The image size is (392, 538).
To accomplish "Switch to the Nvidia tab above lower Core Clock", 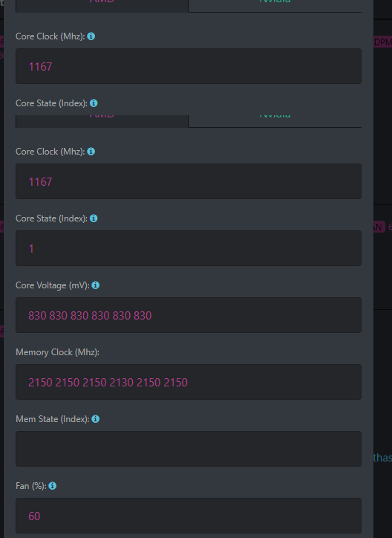I will click(275, 121).
